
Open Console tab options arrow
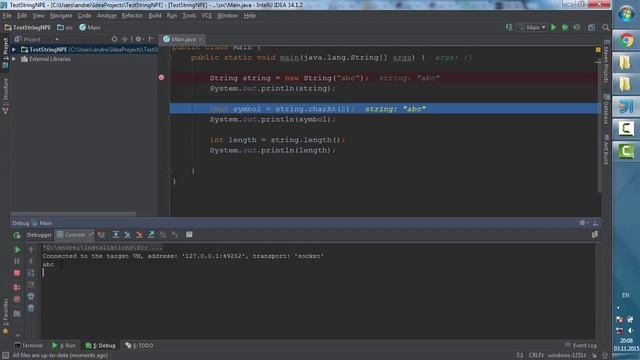(90, 235)
